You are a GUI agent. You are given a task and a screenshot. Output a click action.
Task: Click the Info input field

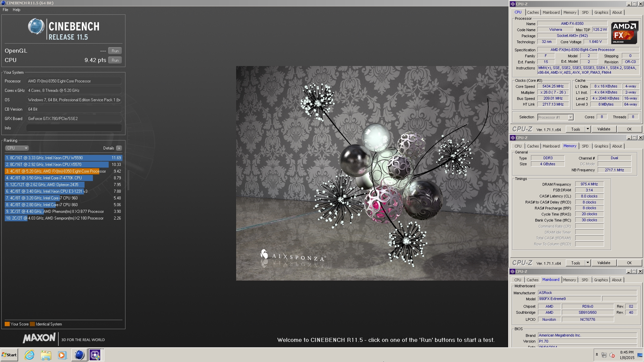pyautogui.click(x=74, y=128)
